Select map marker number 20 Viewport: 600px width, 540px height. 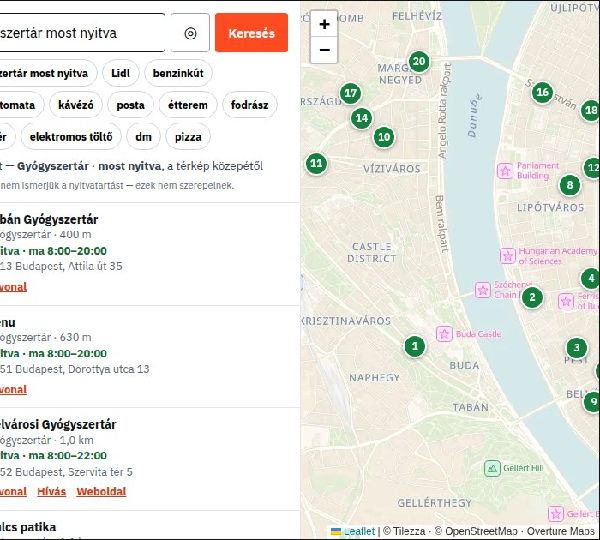419,61
